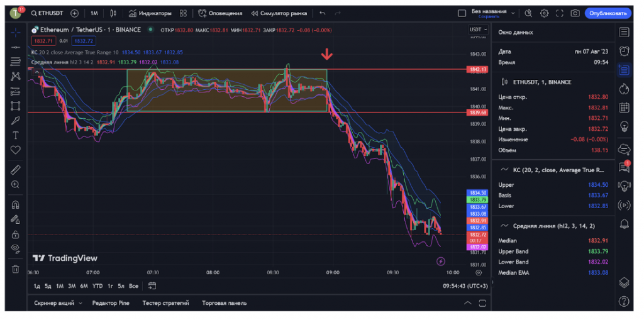Open the go to date calendar icon
Image resolution: width=644 pixels, height=320 pixels.
coord(152,285)
